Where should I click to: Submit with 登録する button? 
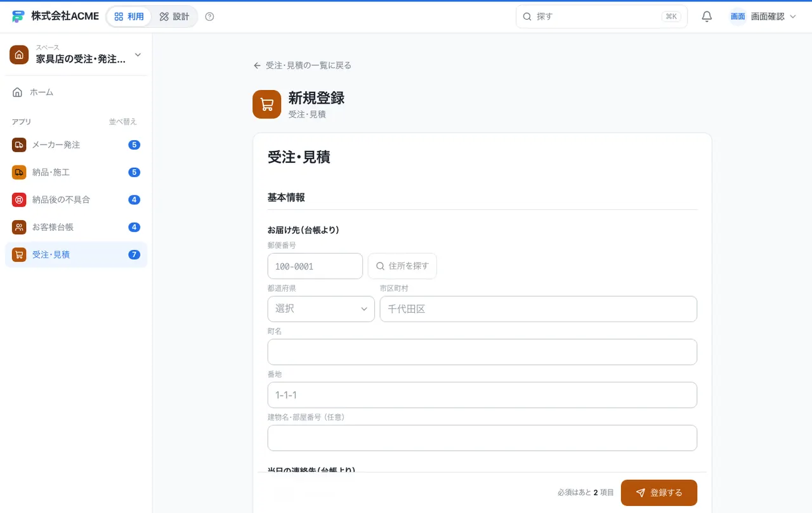coord(658,493)
